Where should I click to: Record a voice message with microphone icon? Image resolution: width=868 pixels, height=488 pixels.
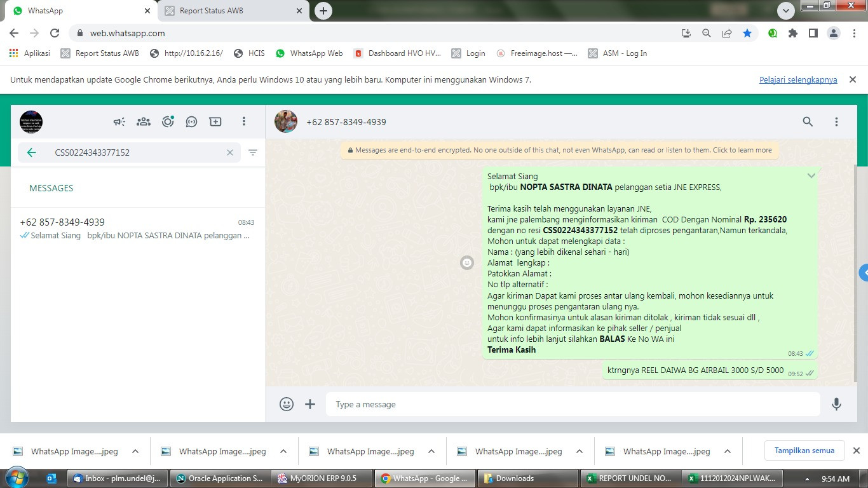(x=836, y=404)
